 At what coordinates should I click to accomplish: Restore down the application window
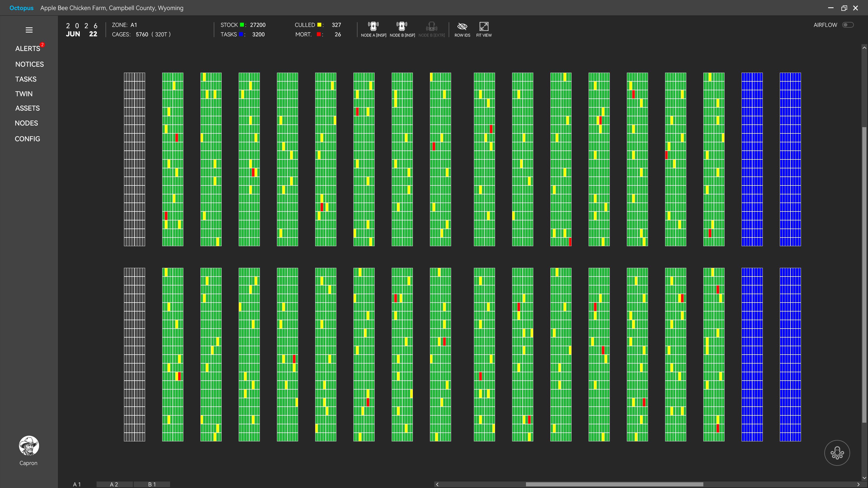click(844, 8)
